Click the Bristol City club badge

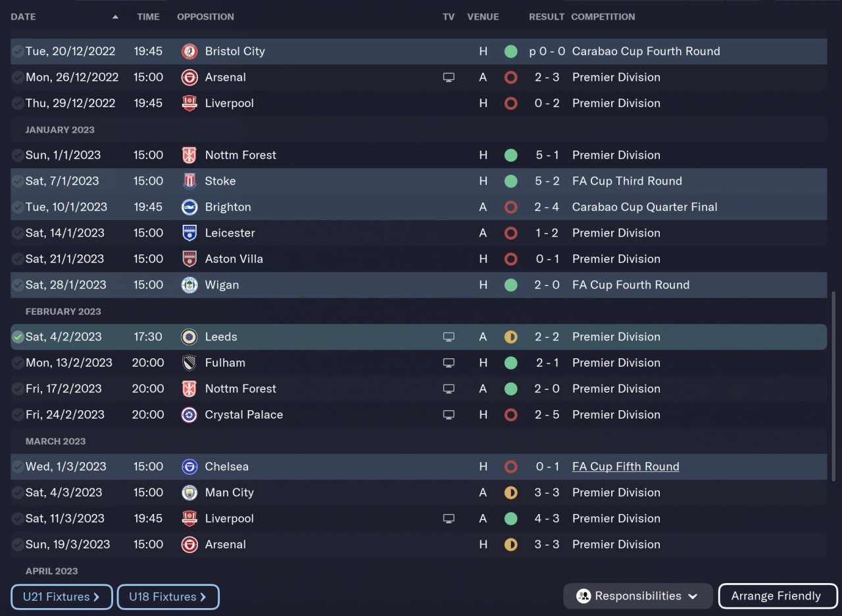[x=189, y=51]
